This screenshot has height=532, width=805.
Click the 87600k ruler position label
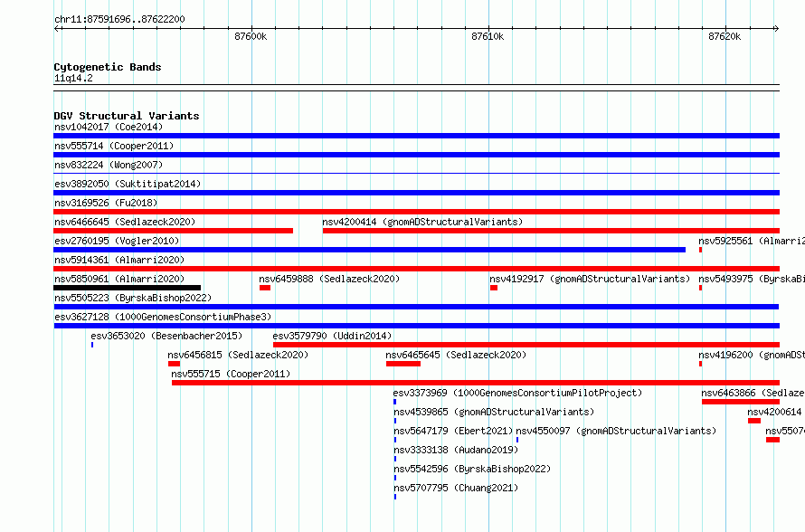(x=251, y=36)
